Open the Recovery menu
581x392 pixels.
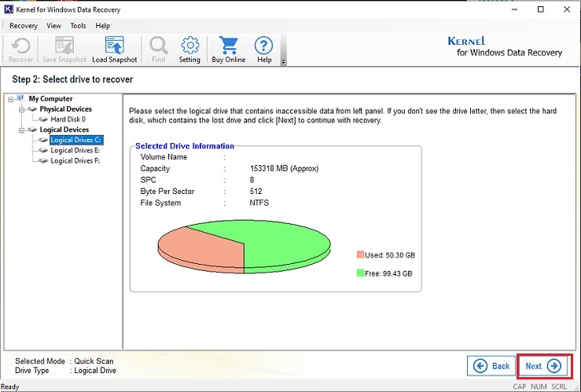coord(24,26)
